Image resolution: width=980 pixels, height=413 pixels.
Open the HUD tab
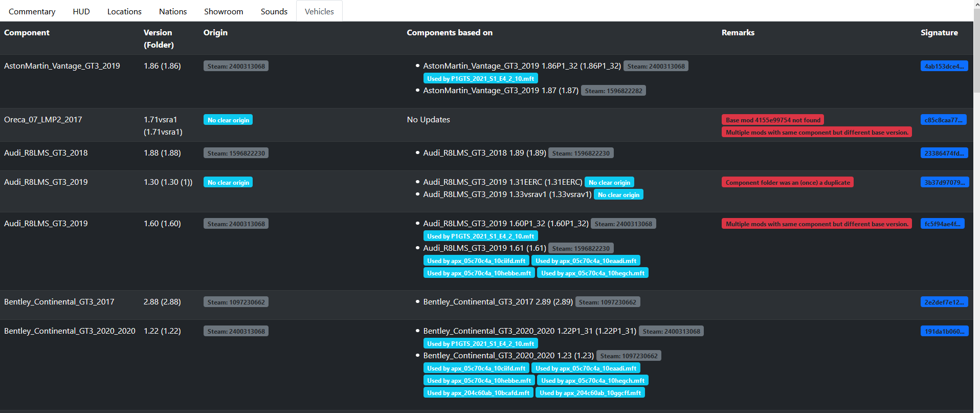tap(81, 11)
